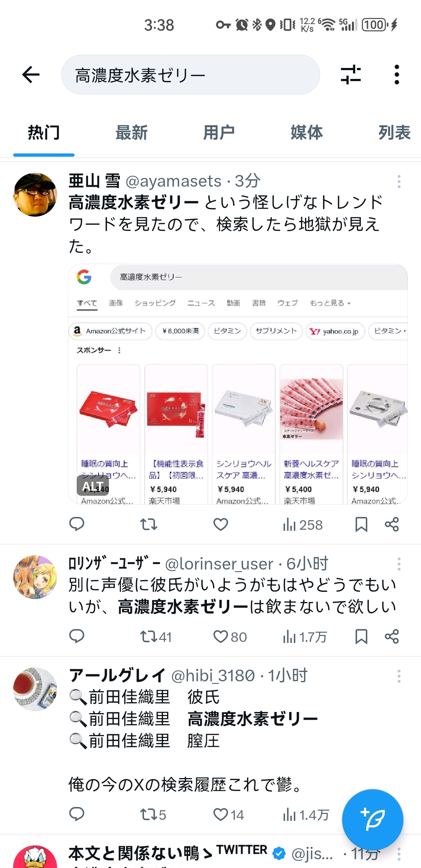This screenshot has width=421, height=868.
Task: Switch to the 最新 tab
Action: (x=132, y=133)
